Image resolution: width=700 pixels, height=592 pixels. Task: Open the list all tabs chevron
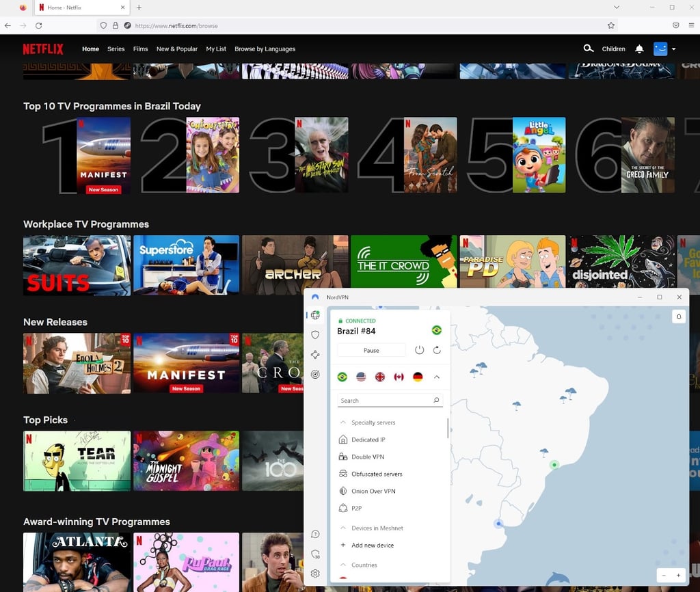point(617,7)
